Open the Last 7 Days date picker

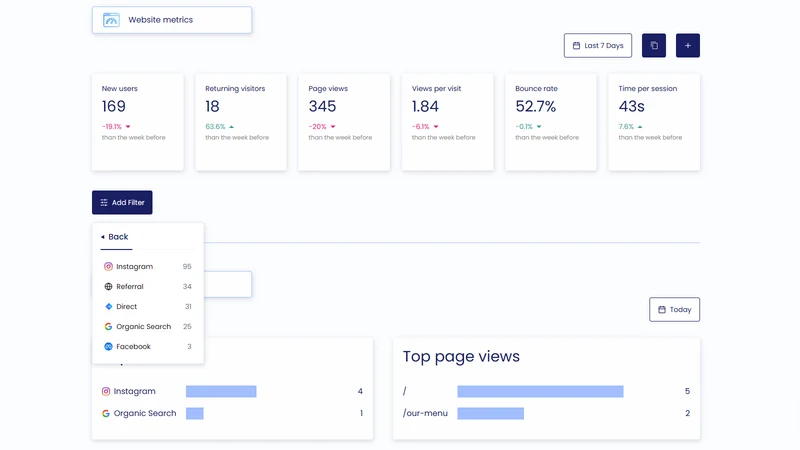[597, 45]
